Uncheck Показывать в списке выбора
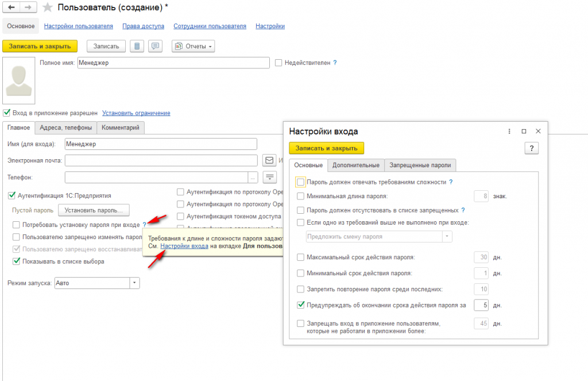The width and height of the screenshot is (588, 381). pyautogui.click(x=16, y=261)
